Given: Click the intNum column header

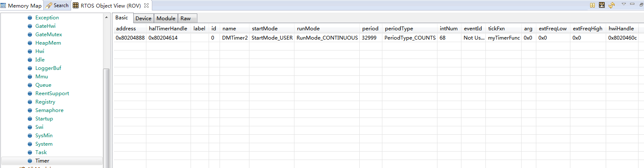Looking at the screenshot, I should tap(448, 29).
